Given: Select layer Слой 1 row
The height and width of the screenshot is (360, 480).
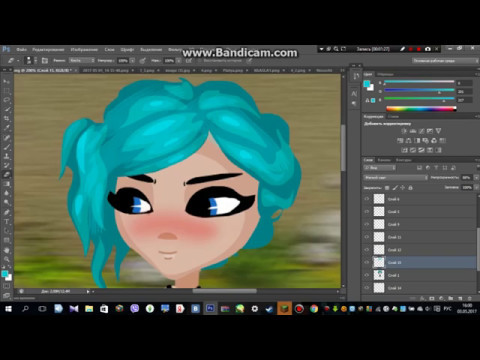Looking at the screenshot, I should click(x=419, y=275).
